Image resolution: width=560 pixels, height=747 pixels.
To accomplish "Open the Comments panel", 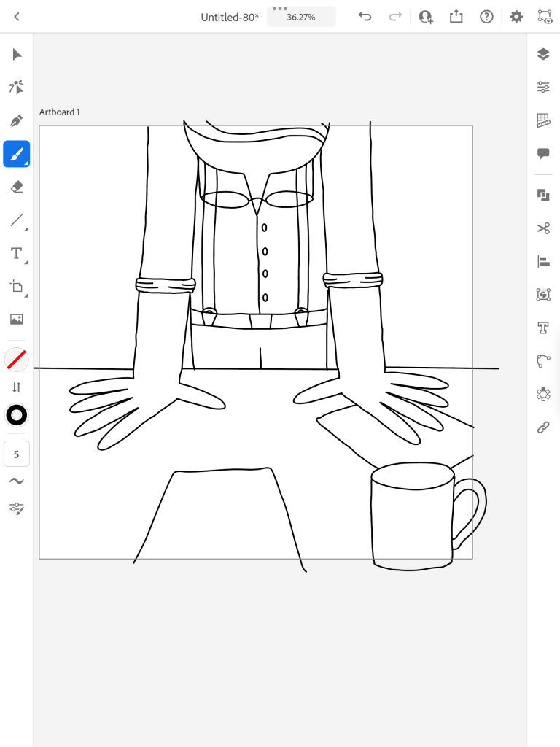I will click(543, 153).
